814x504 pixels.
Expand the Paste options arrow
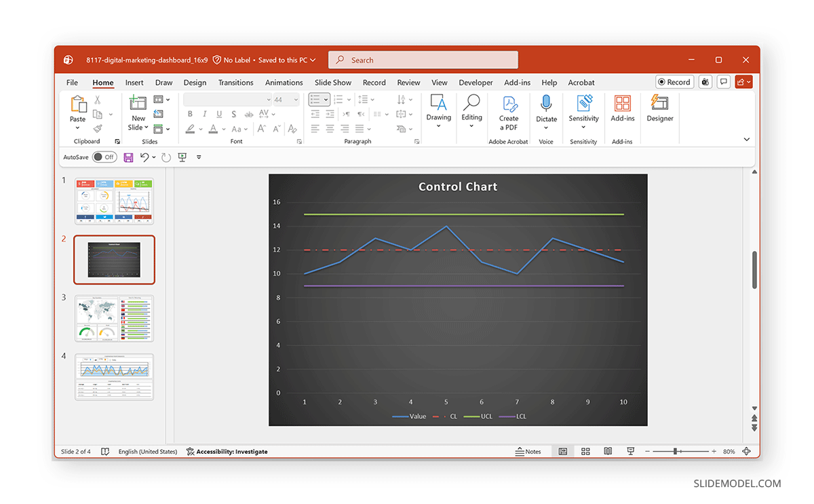point(77,128)
